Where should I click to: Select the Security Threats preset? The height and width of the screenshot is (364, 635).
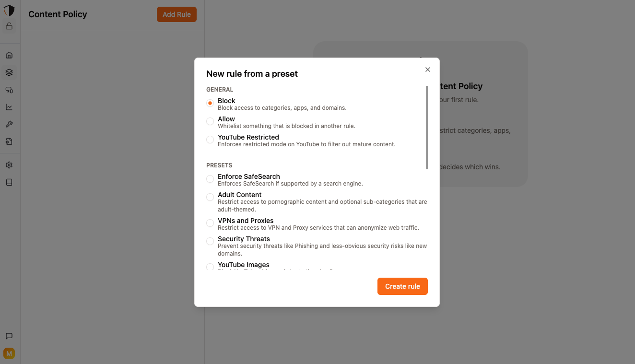(210, 241)
